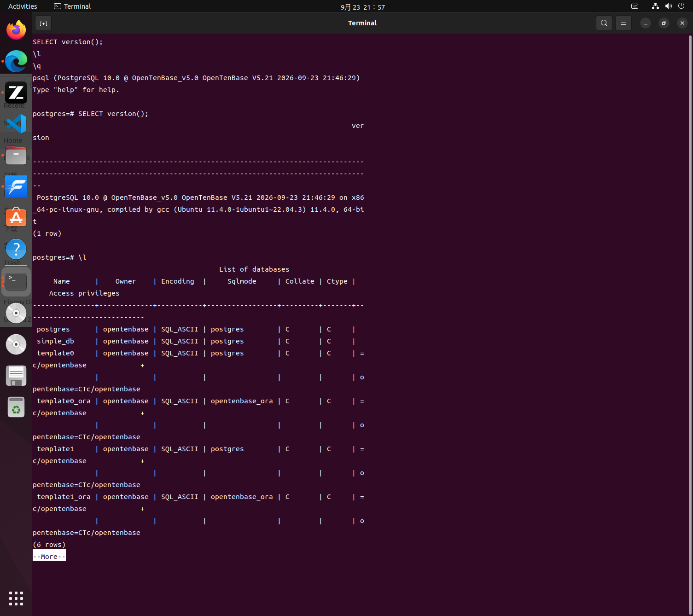
Task: Open the clock and calendar panel
Action: tap(363, 7)
